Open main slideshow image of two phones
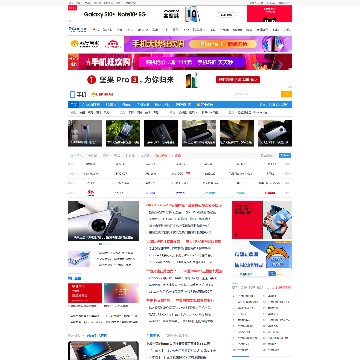 [x=103, y=221]
